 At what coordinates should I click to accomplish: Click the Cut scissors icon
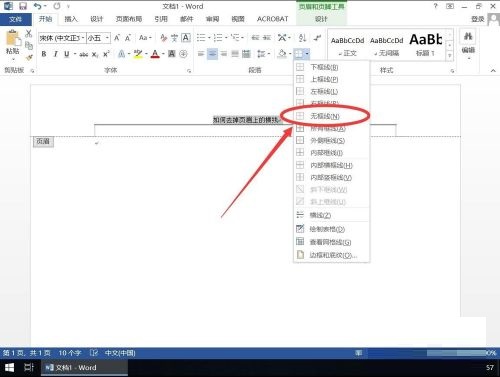click(x=29, y=34)
